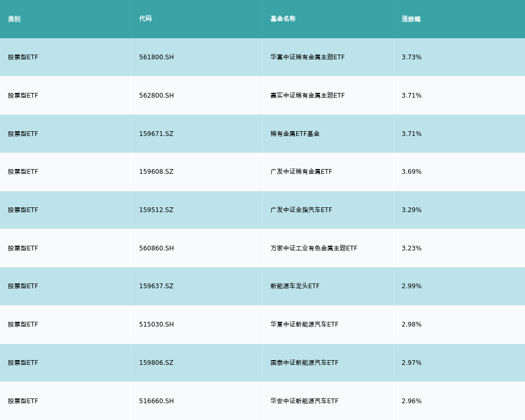This screenshot has width=525, height=420.
Task: Select fund name 国泰中证新能源汽车ETF
Action: click(304, 363)
